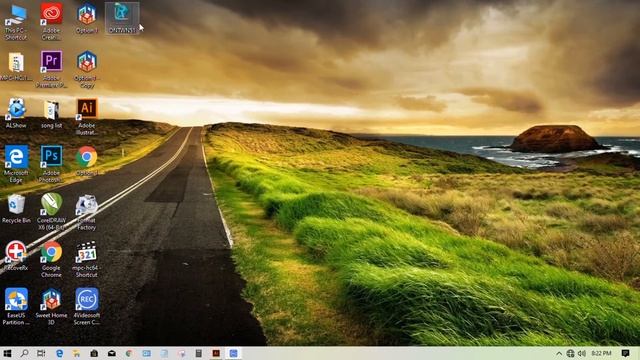Viewport: 640px width, 360px height.
Task: Select the mpc-hc64 Shortcut icon
Action: (x=87, y=259)
